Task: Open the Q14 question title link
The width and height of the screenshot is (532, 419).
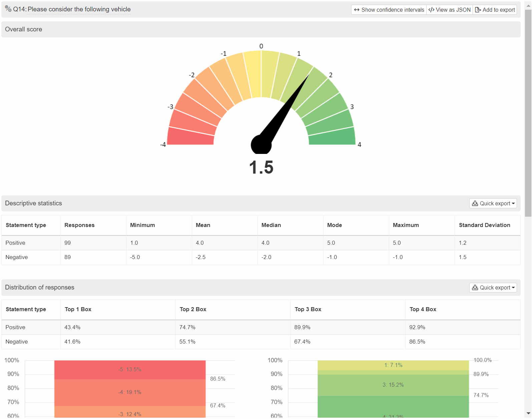Action: coord(79,9)
